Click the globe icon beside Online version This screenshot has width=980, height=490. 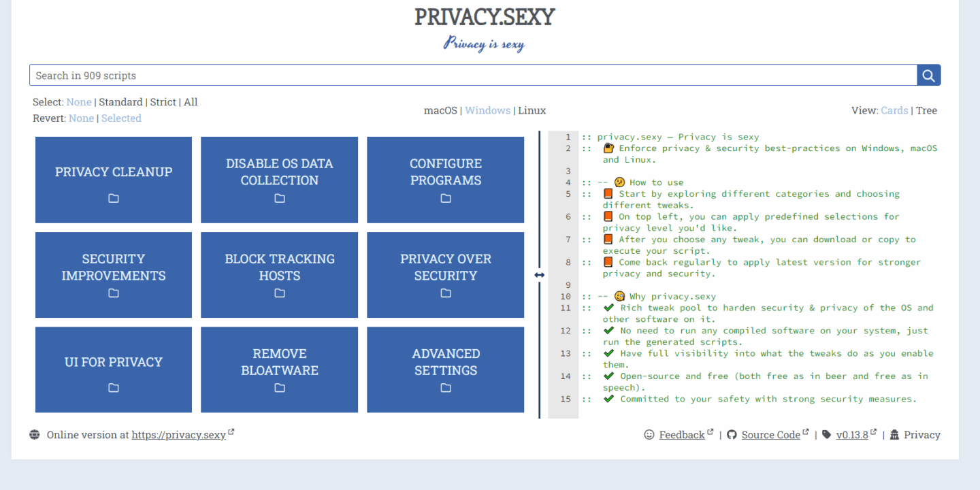pyautogui.click(x=35, y=434)
